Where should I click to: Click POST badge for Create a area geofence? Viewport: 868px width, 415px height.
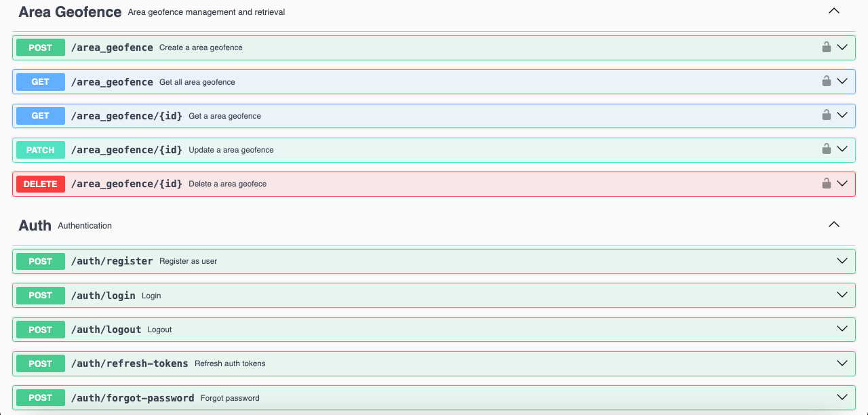coord(41,47)
